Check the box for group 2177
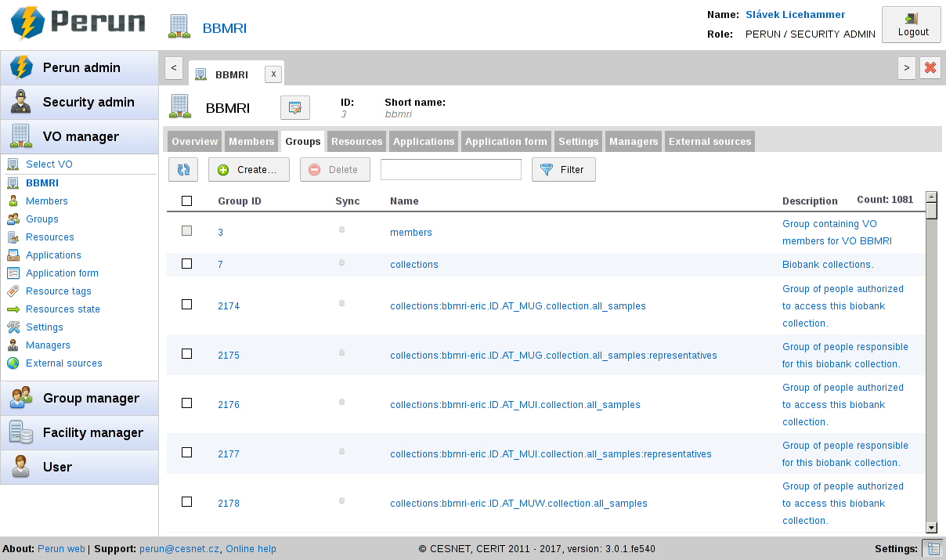The image size is (946, 560). (x=186, y=452)
